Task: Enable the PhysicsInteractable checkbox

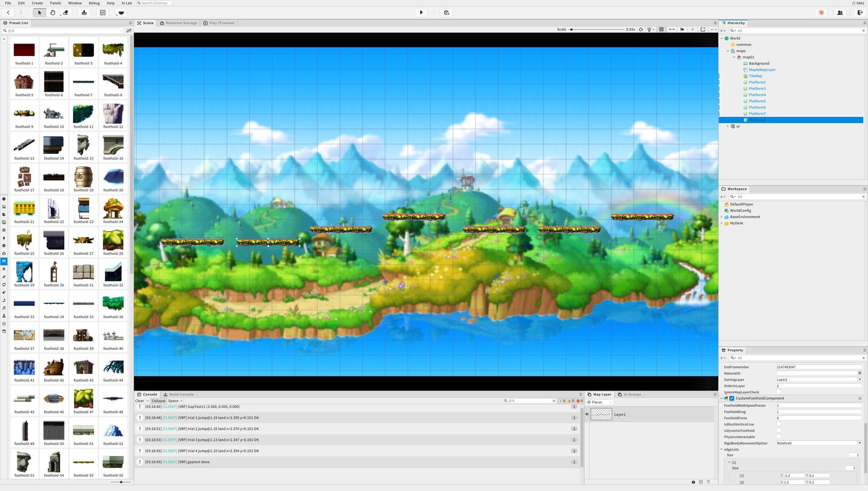Action: tap(778, 437)
